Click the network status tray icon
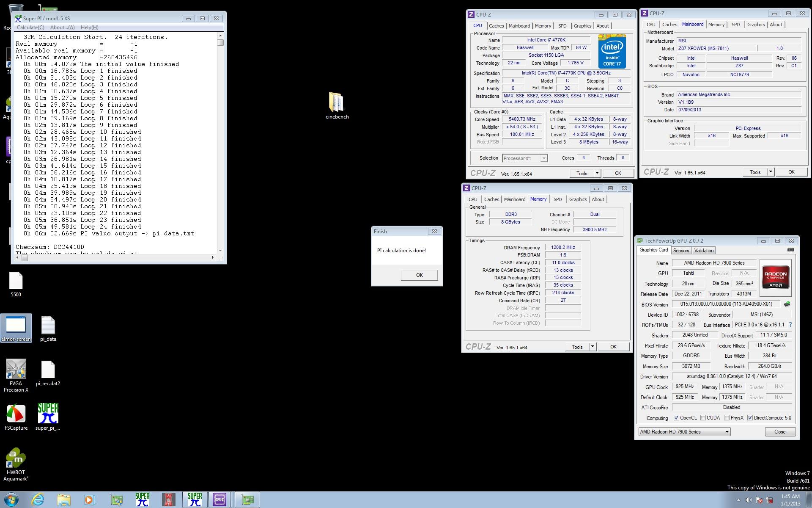The image size is (812, 508). point(769,500)
